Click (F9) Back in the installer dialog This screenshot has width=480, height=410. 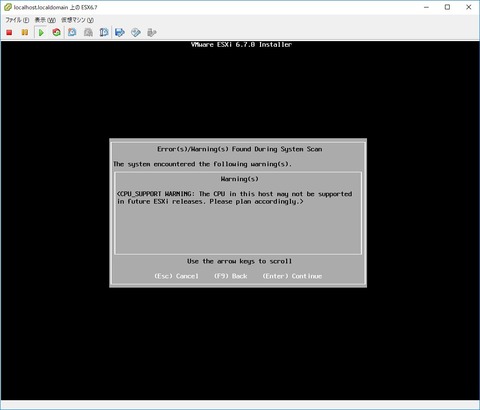pos(231,276)
